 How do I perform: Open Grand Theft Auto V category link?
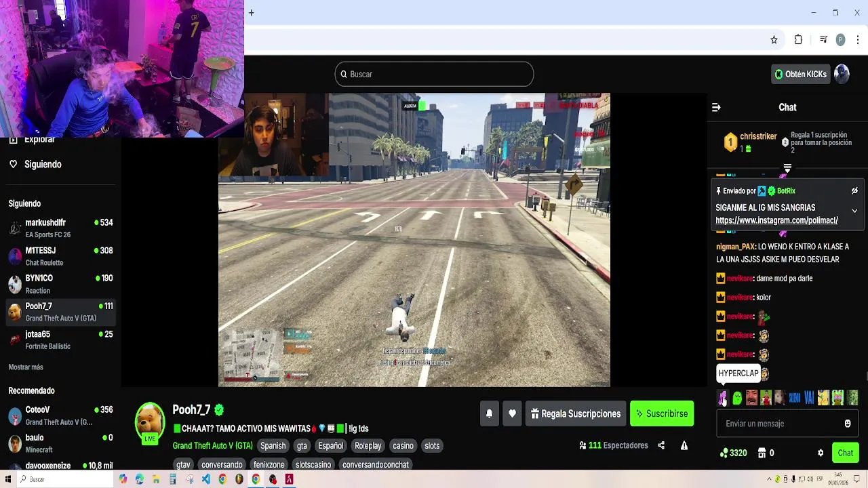(x=212, y=445)
